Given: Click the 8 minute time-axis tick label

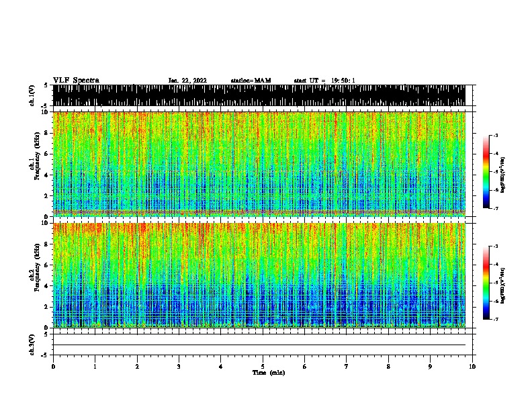Looking at the screenshot, I should [388, 367].
